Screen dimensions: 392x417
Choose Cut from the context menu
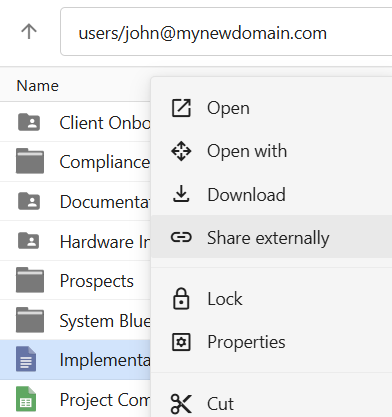pos(271,403)
